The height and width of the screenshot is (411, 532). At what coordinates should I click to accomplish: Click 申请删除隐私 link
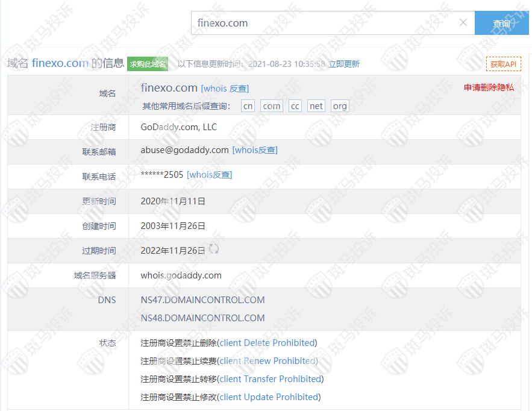click(489, 87)
